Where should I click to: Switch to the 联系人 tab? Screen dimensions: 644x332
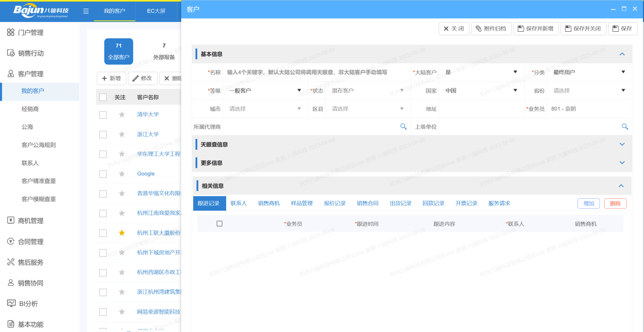pyautogui.click(x=239, y=204)
